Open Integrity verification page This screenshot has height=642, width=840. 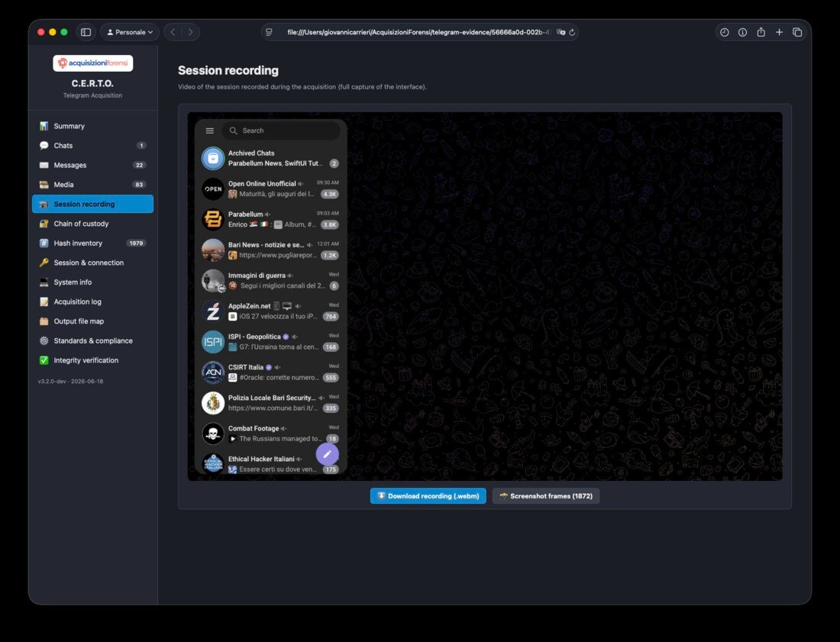coord(92,360)
